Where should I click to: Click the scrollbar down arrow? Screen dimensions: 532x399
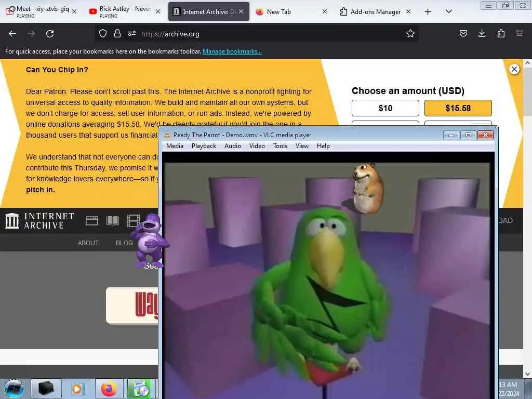tap(527, 374)
